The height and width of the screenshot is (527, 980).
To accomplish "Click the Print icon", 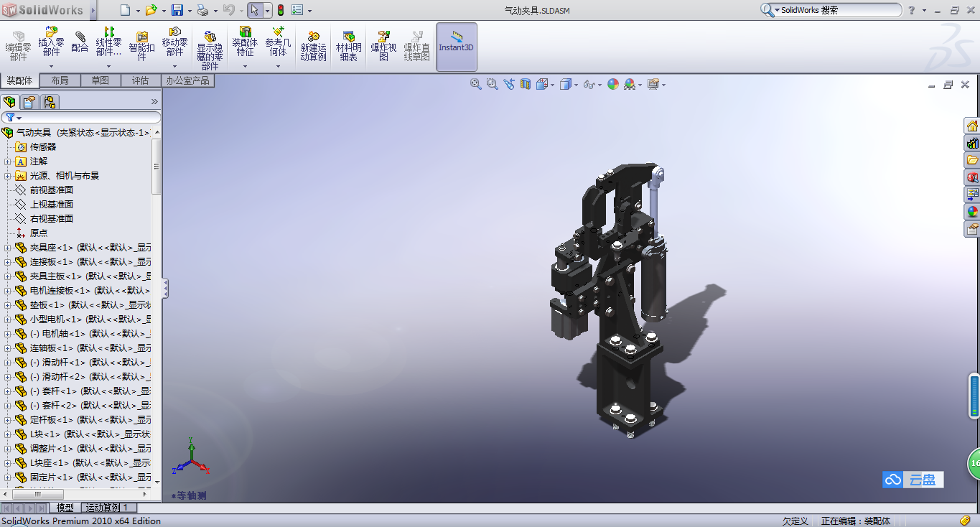I will tap(202, 10).
